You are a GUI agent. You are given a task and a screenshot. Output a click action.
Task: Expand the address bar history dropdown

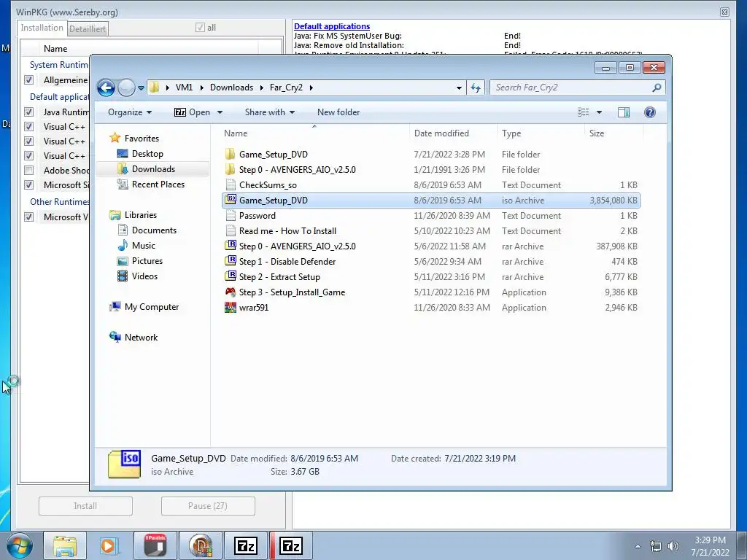459,87
